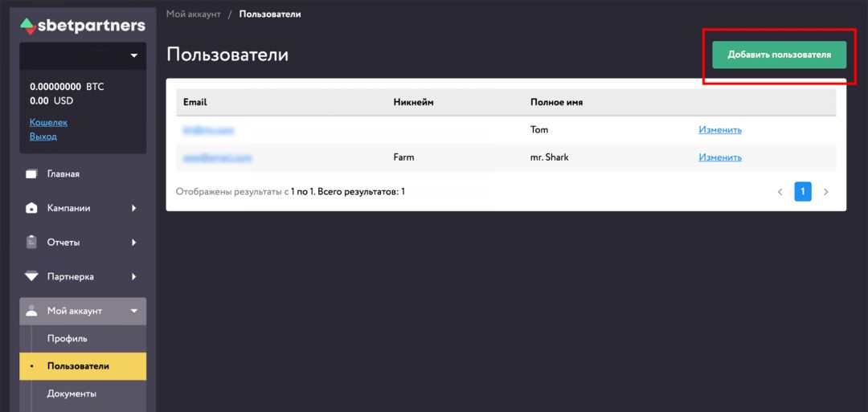Click Изменить link in mr. Shark row
Screen dimensions: 868x412
click(719, 157)
